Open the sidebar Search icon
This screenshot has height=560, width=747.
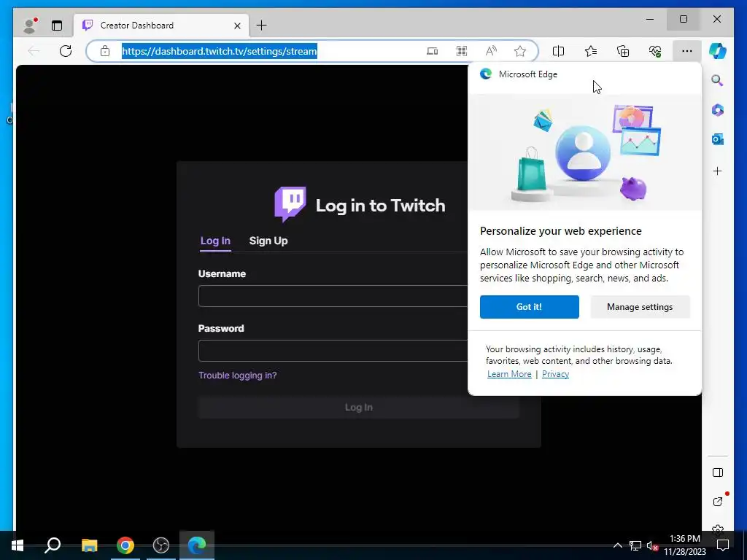coord(718,80)
